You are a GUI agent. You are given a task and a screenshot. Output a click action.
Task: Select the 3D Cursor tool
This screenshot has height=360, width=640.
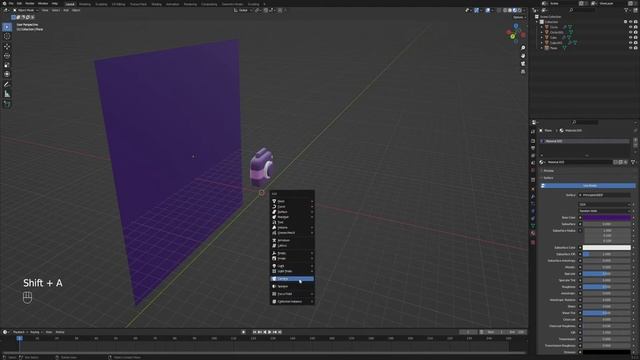pos(7,36)
